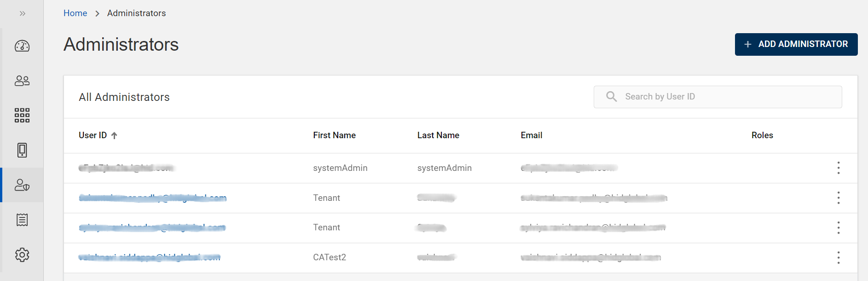Viewport: 868px width, 281px height.
Task: Click the Home breadcrumb link
Action: (x=75, y=13)
